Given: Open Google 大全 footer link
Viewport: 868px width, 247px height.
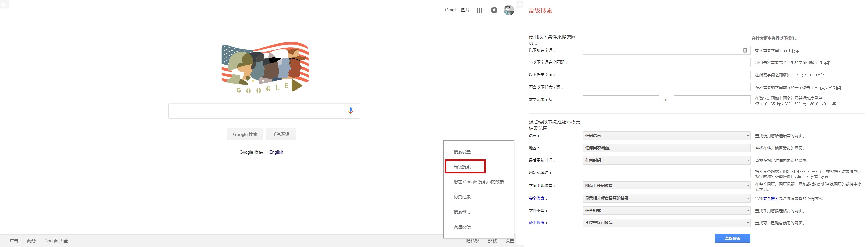Looking at the screenshot, I should pyautogui.click(x=56, y=241).
